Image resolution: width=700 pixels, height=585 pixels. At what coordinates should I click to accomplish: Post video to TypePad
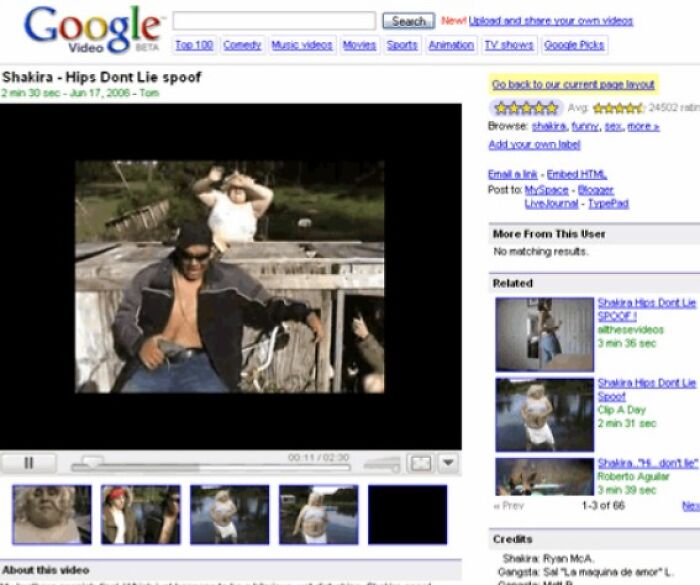pos(608,204)
